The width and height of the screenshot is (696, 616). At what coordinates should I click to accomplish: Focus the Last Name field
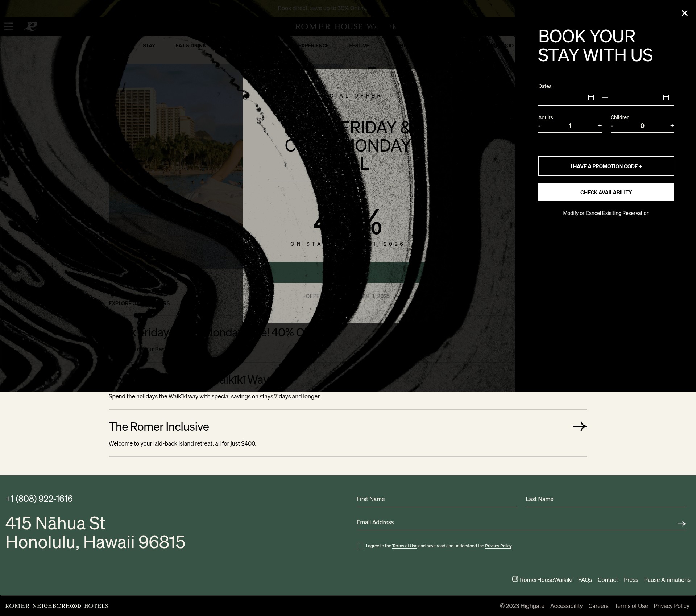pyautogui.click(x=606, y=499)
